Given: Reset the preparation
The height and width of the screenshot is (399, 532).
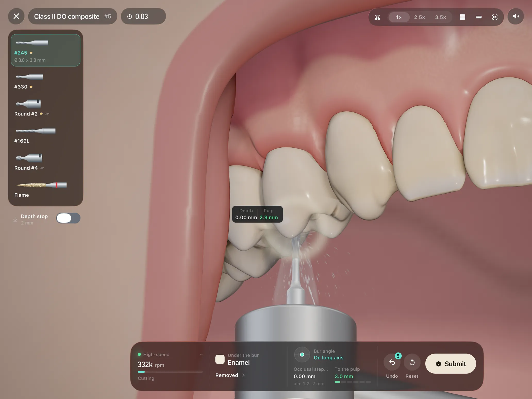Looking at the screenshot, I should point(412,362).
